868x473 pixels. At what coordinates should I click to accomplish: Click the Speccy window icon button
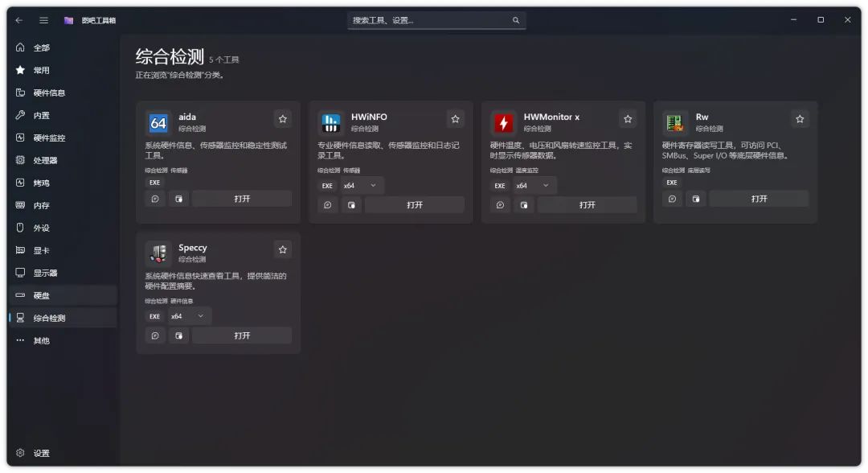click(x=178, y=335)
